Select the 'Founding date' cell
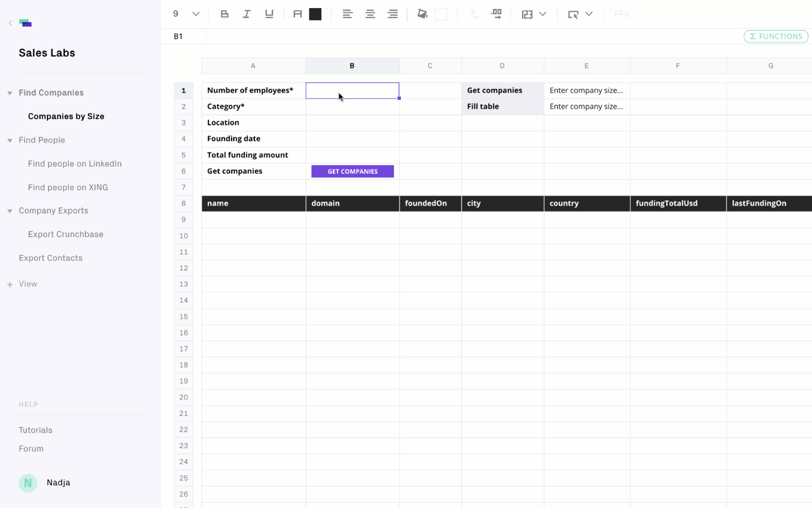This screenshot has width=812, height=508. pyautogui.click(x=253, y=139)
